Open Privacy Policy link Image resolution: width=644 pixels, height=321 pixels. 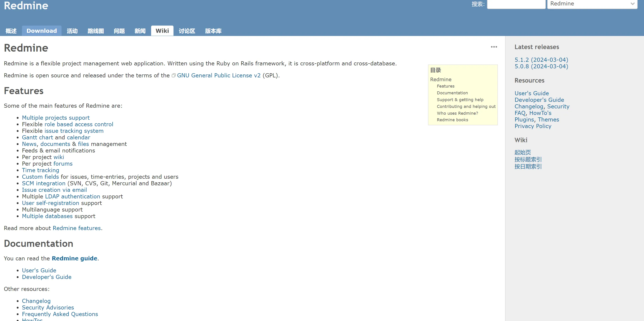coord(533,126)
